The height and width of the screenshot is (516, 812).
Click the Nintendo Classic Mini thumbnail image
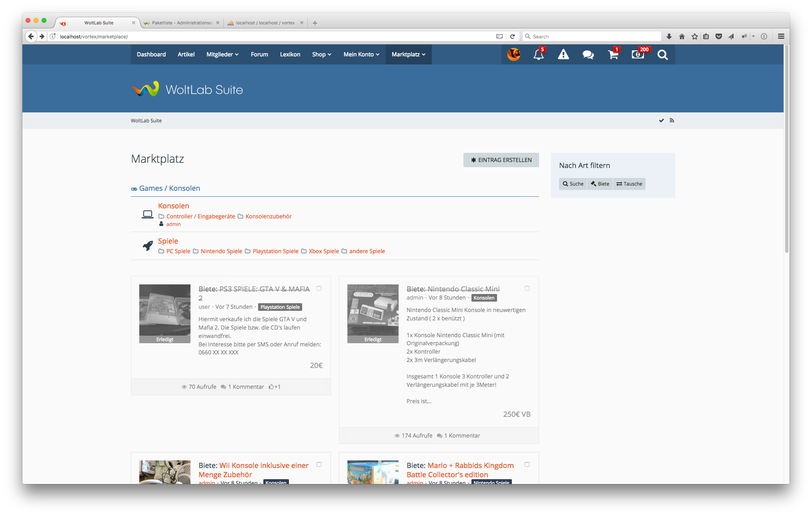coord(373,310)
